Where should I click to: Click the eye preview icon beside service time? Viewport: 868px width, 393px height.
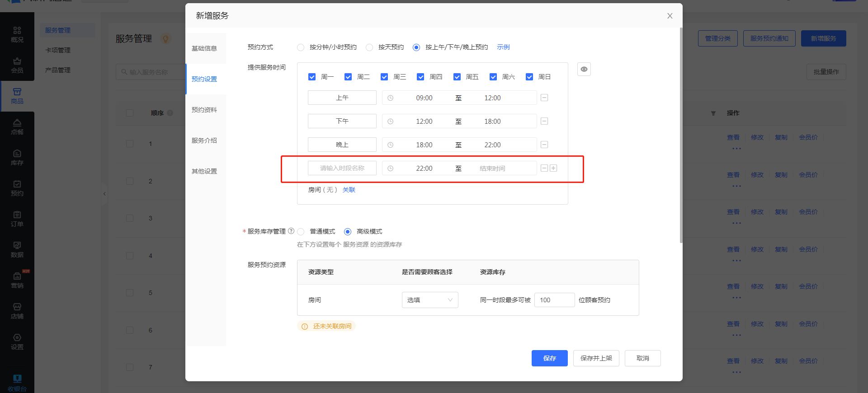(584, 69)
